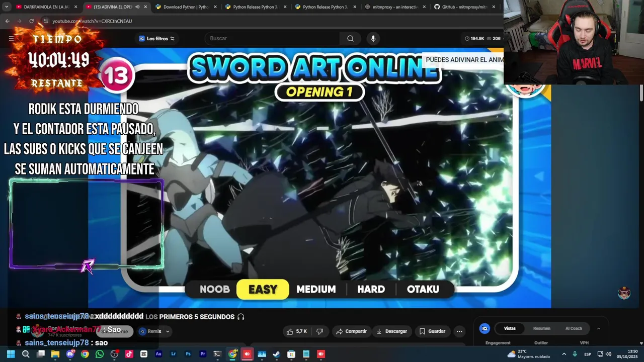Image resolution: width=644 pixels, height=362 pixels.
Task: Click the VPH column label
Action: tap(584, 343)
